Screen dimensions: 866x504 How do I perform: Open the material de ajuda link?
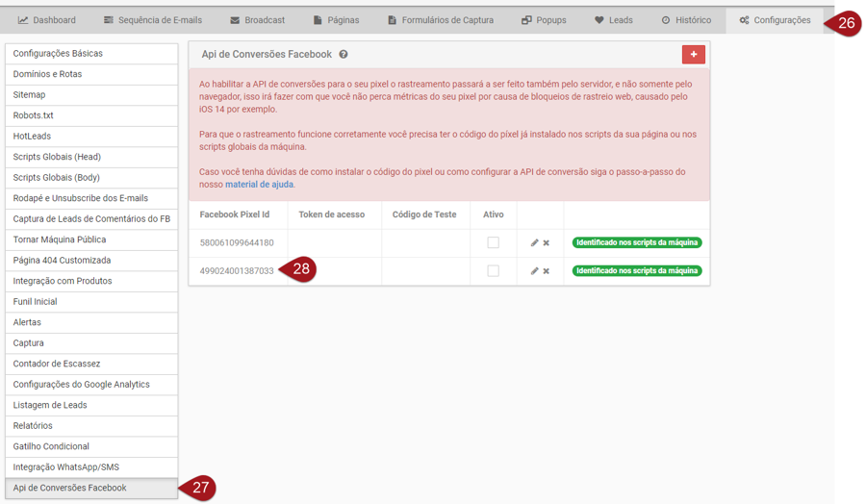point(259,185)
